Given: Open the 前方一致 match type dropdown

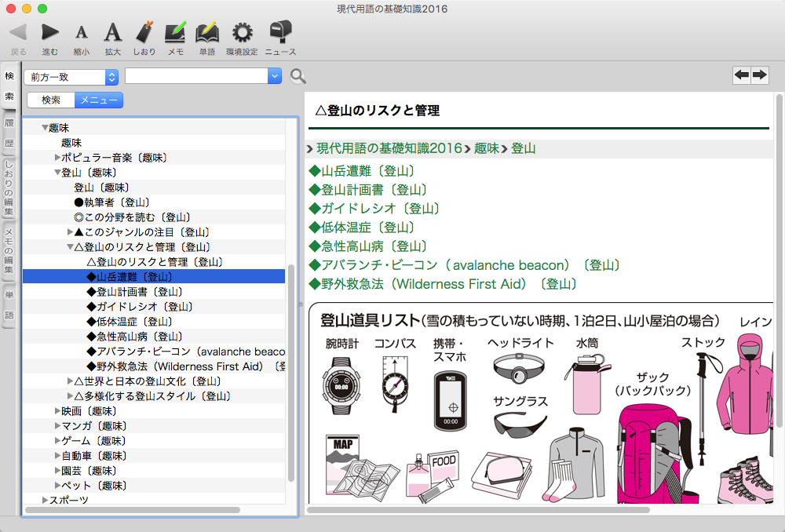Looking at the screenshot, I should (x=71, y=76).
